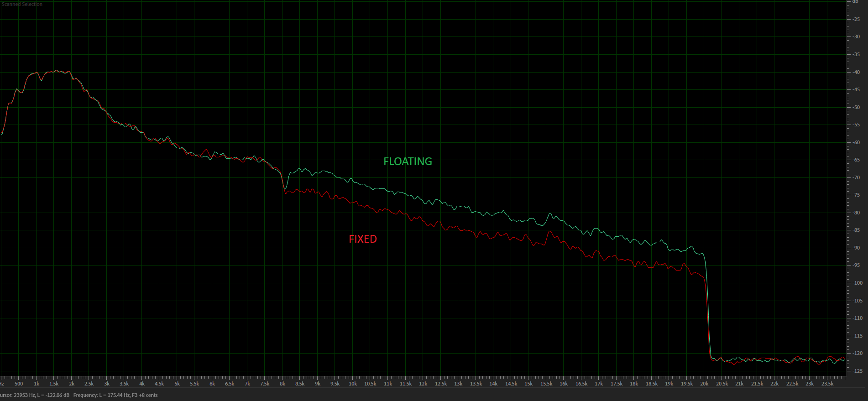Click the 12k frequency axis label
Image resolution: width=868 pixels, height=401 pixels.
click(423, 384)
